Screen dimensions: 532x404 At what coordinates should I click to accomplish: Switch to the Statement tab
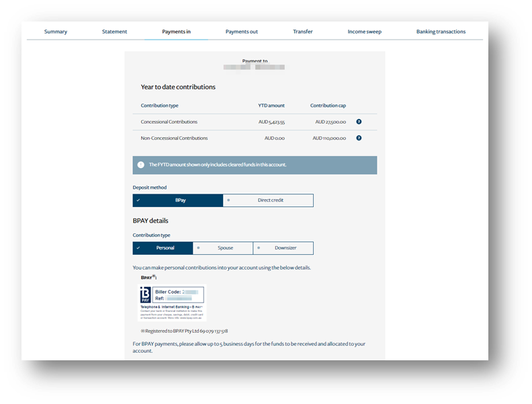114,32
